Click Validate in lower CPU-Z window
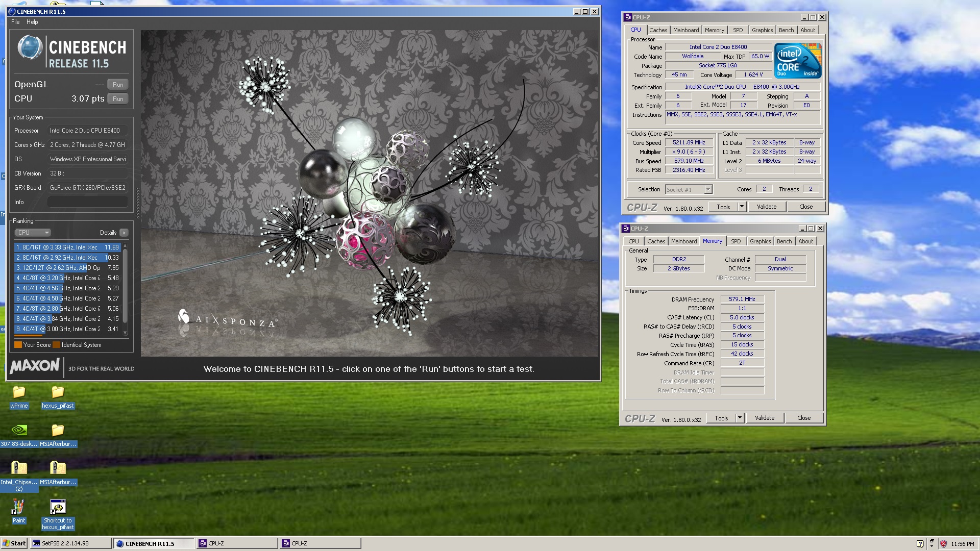The width and height of the screenshot is (980, 551). tap(764, 418)
